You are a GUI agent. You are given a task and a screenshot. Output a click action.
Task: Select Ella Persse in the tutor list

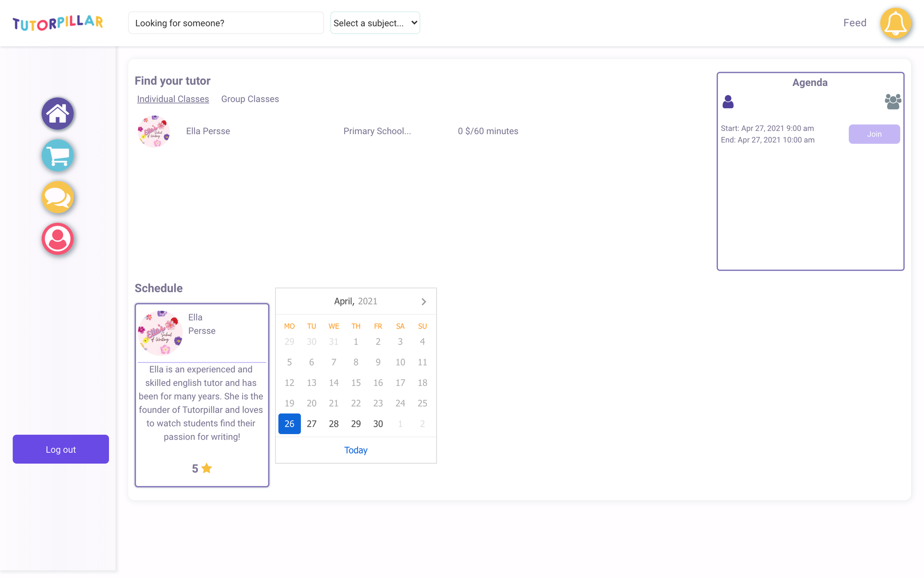pyautogui.click(x=208, y=131)
